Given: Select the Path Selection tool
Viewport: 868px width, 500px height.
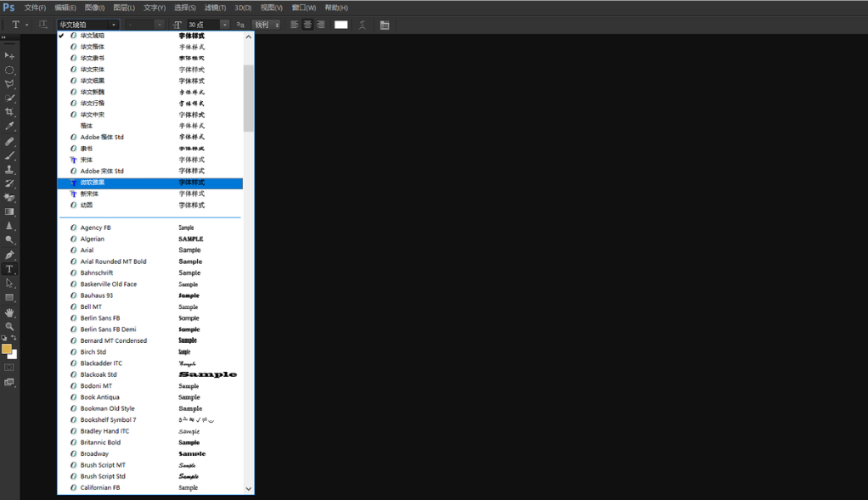Looking at the screenshot, I should [x=9, y=284].
